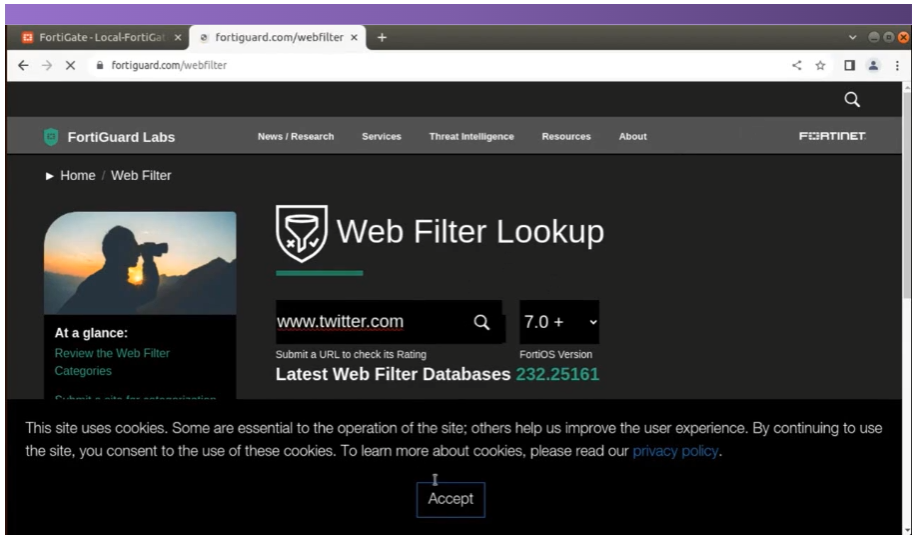Open a new tab with plus button

click(x=382, y=37)
